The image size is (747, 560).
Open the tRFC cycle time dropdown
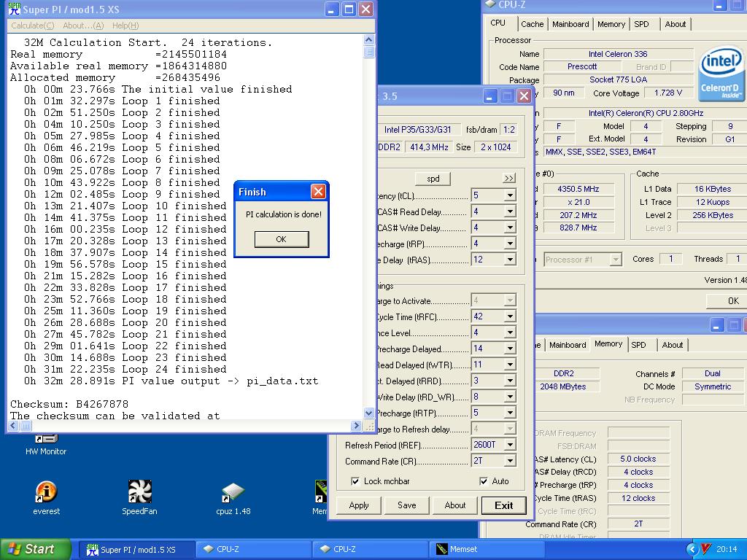[510, 316]
